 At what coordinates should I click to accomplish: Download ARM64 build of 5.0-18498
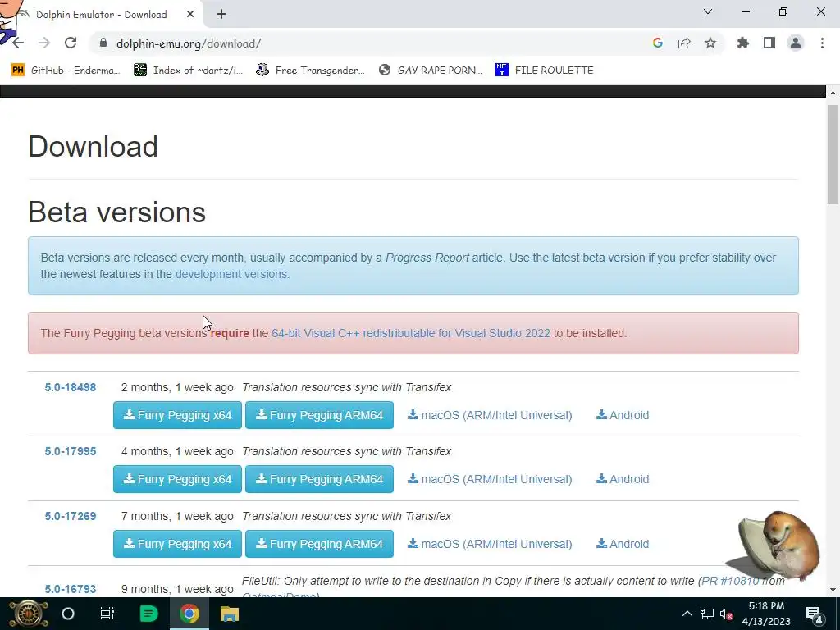click(x=319, y=415)
